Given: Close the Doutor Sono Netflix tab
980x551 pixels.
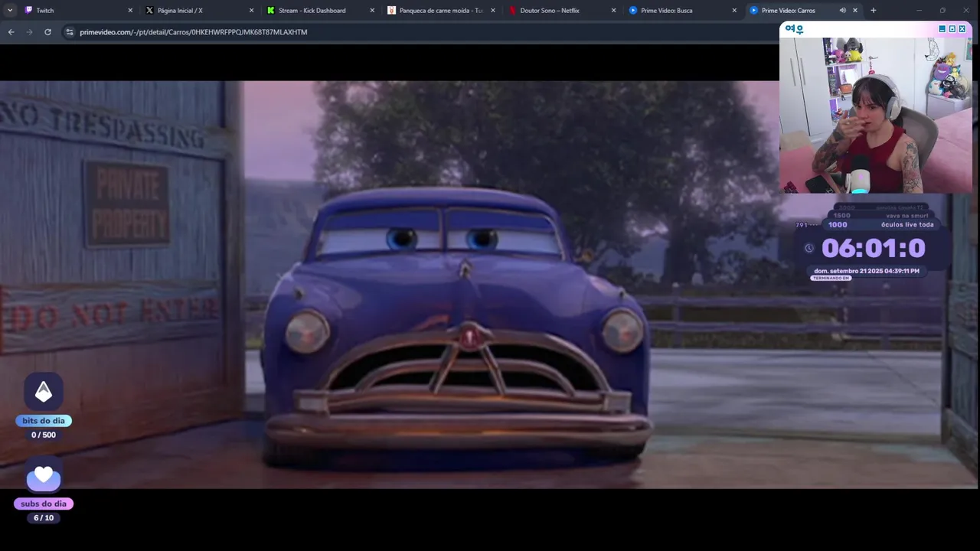Looking at the screenshot, I should click(614, 11).
